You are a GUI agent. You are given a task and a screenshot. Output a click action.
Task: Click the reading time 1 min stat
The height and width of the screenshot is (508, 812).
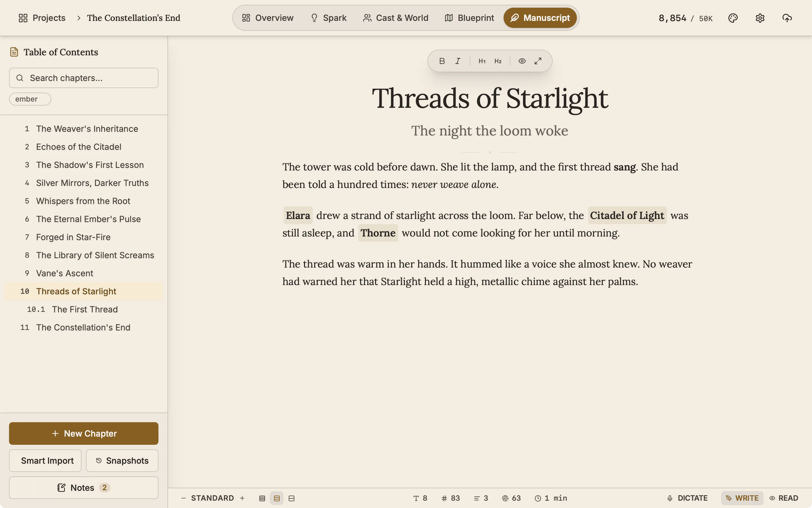coord(551,498)
